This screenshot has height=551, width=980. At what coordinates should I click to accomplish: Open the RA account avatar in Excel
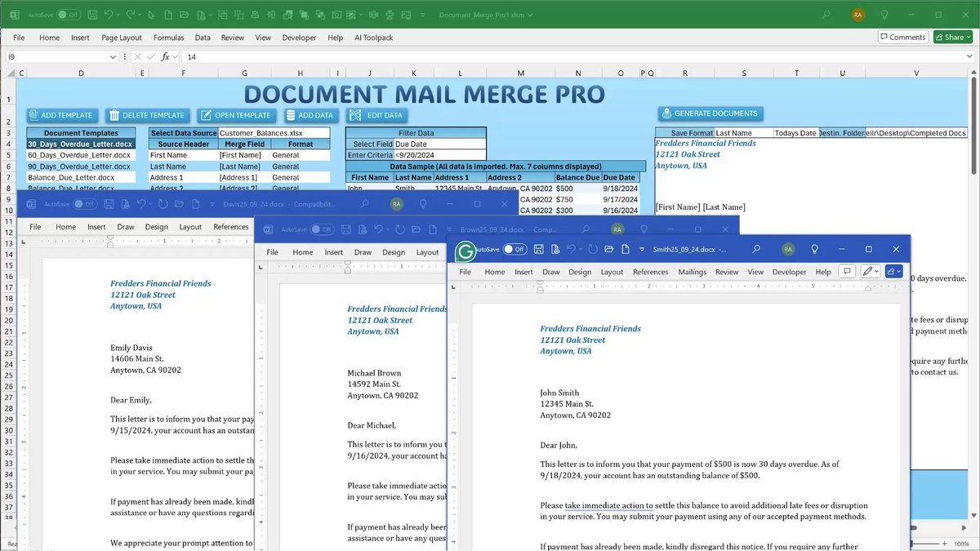point(857,15)
